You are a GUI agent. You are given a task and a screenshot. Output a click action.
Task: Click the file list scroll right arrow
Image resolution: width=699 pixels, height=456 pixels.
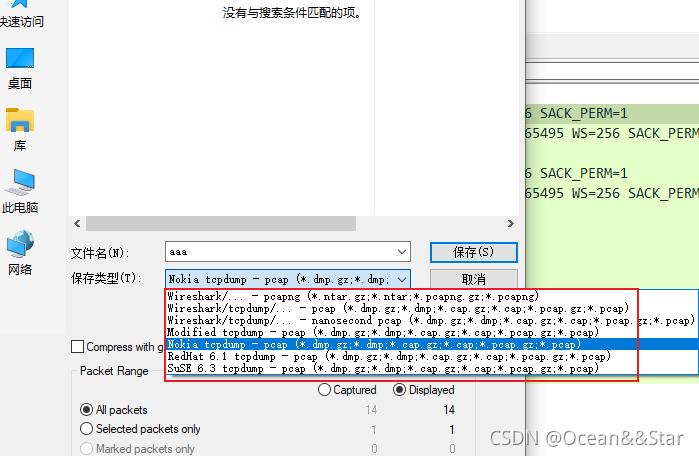(x=511, y=223)
